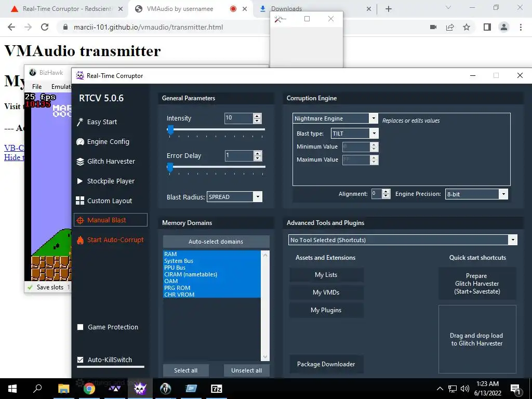Click the Stockpile Player play icon
532x399 pixels.
click(80, 181)
